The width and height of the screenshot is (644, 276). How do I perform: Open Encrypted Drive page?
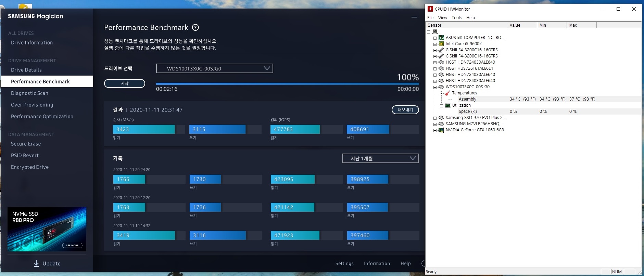point(30,167)
